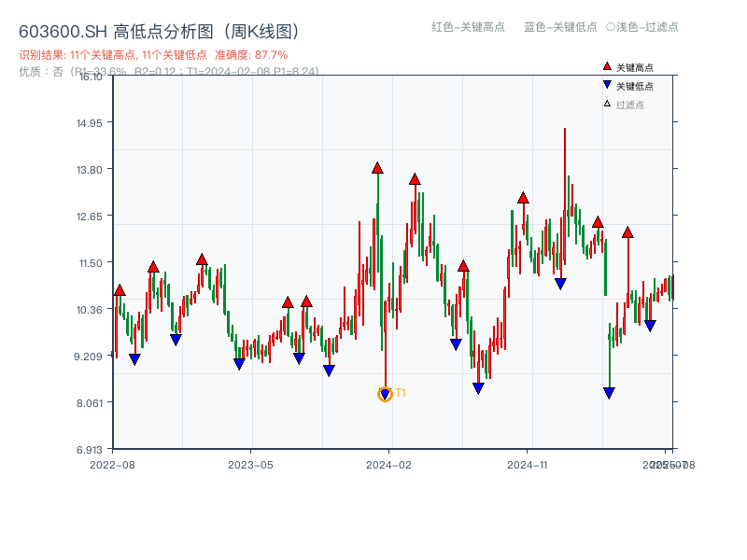Click the 2023-05 x-axis label
747x560 pixels.
coord(250,465)
